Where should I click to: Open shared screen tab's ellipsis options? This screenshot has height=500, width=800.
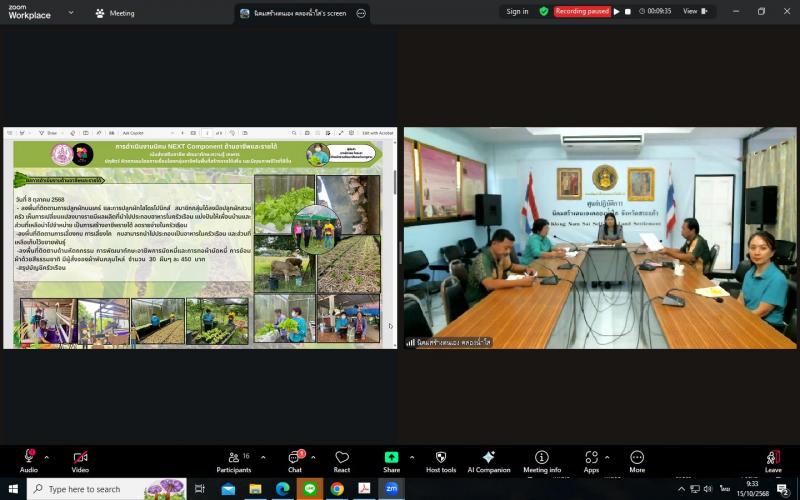361,13
